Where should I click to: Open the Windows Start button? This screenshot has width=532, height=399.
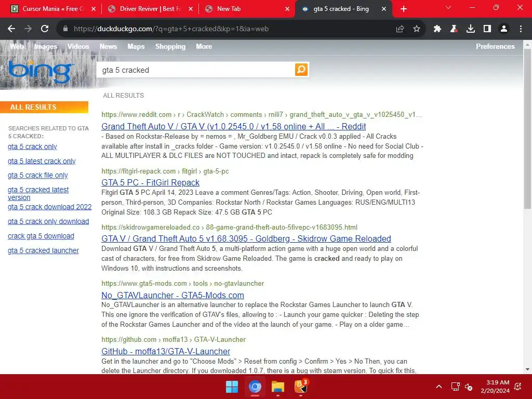click(x=232, y=387)
